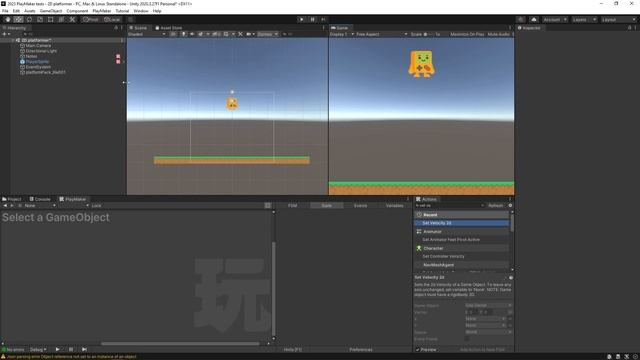The width and height of the screenshot is (640, 360).
Task: Select PlayerSprite in Hierarchy
Action: [37, 62]
